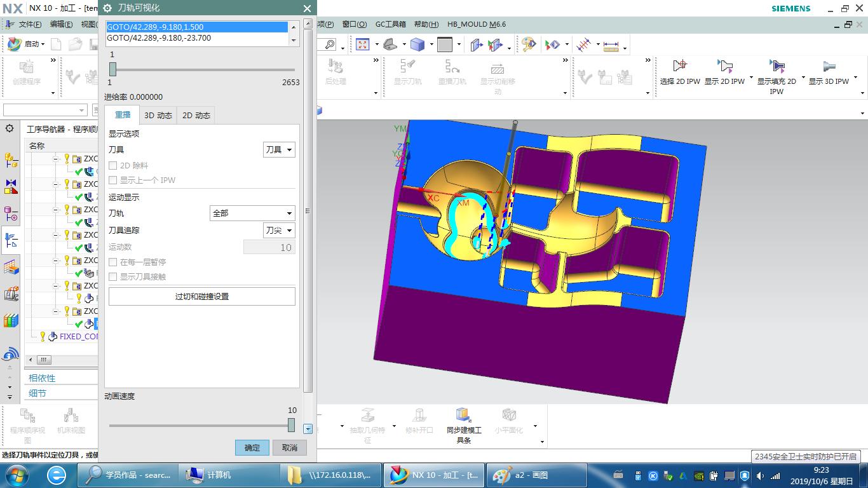Click the 显示 3D IPW icon

pyautogui.click(x=829, y=66)
